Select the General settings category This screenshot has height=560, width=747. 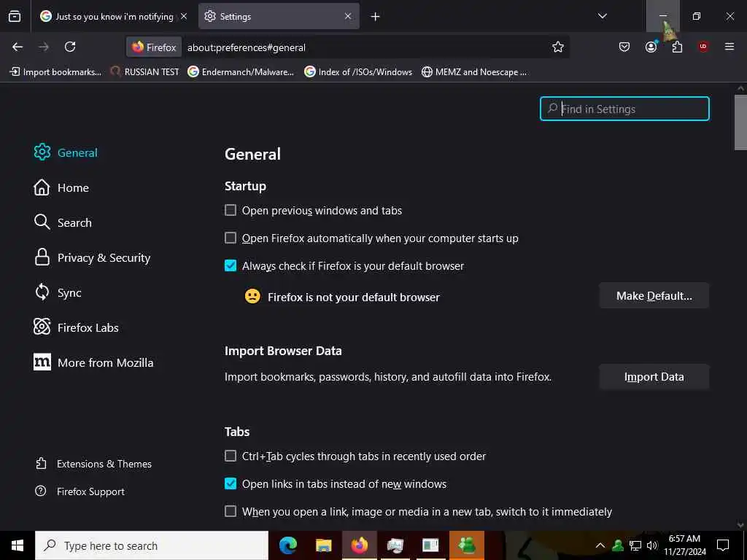(66, 152)
